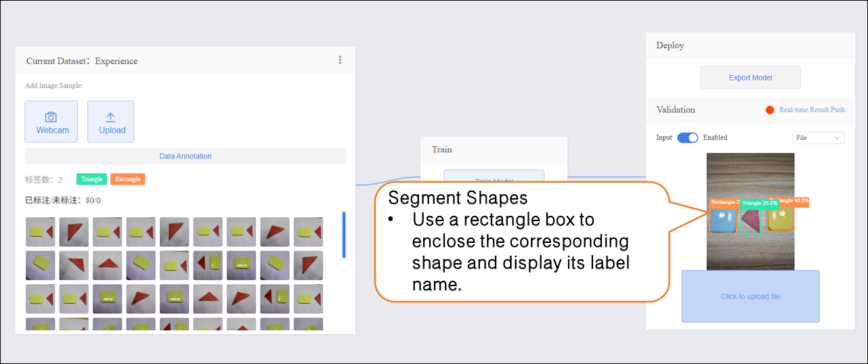Select the orange Rectangle label tag

[127, 179]
